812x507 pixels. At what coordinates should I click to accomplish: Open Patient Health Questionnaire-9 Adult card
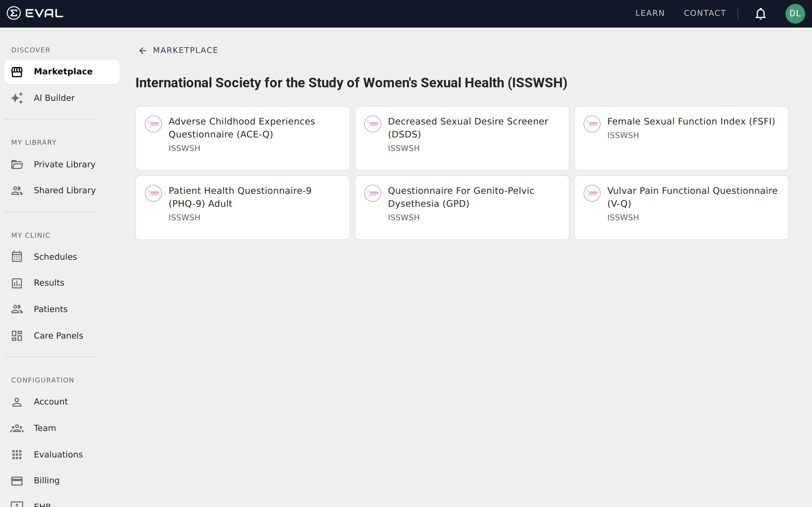tap(242, 207)
